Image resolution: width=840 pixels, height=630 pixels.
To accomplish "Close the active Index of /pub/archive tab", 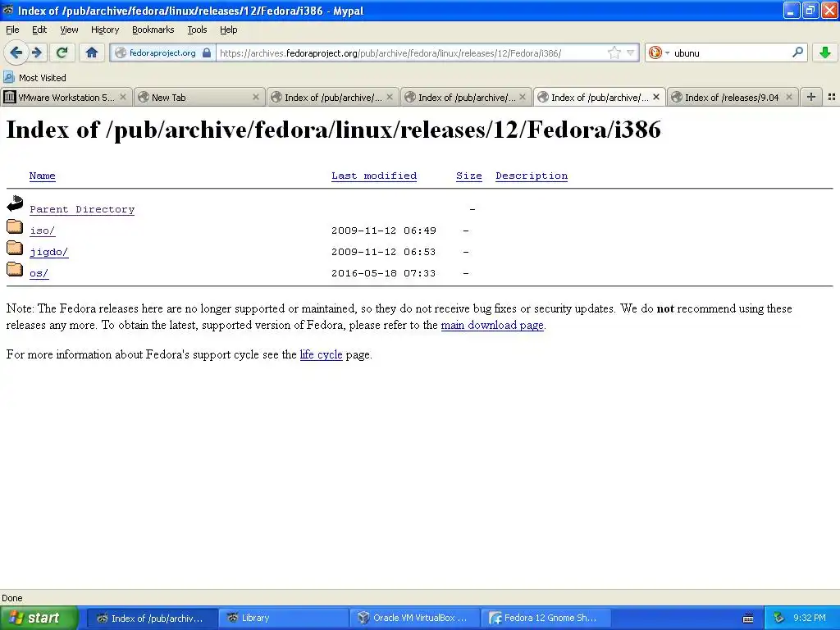I will pyautogui.click(x=655, y=97).
